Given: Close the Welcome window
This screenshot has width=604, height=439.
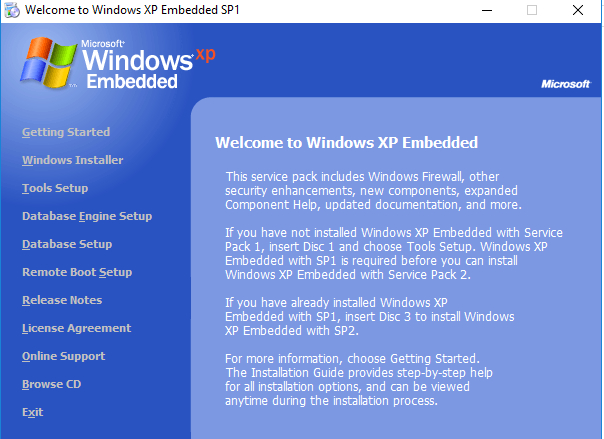Looking at the screenshot, I should (x=577, y=10).
